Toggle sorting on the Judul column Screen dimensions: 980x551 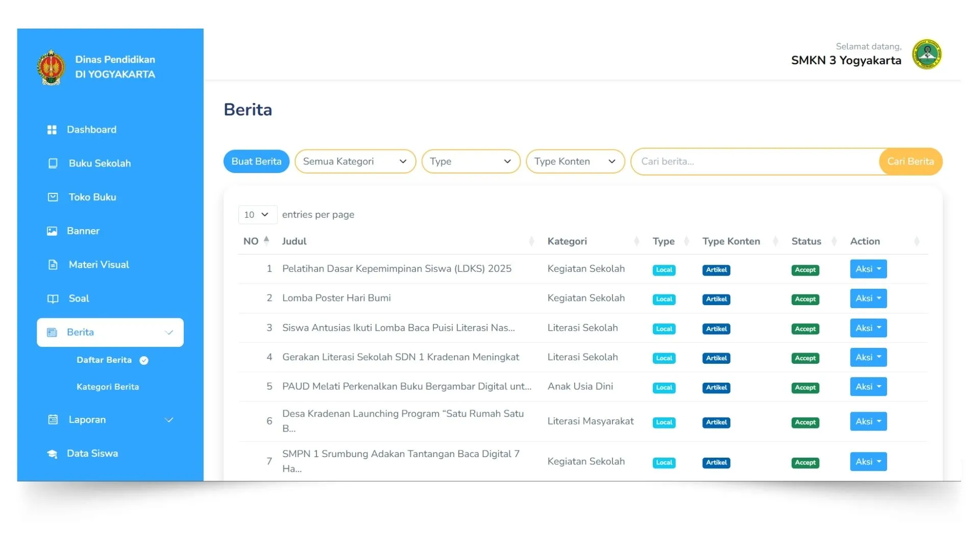point(531,241)
